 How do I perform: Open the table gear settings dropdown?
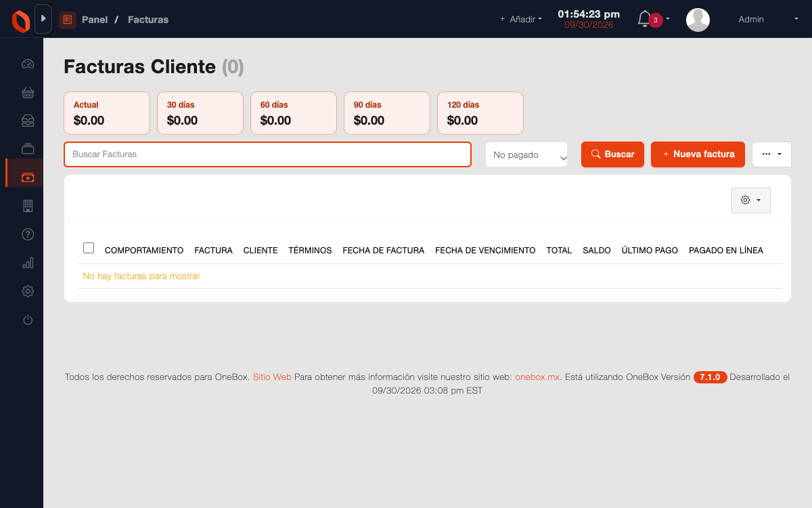coord(750,200)
